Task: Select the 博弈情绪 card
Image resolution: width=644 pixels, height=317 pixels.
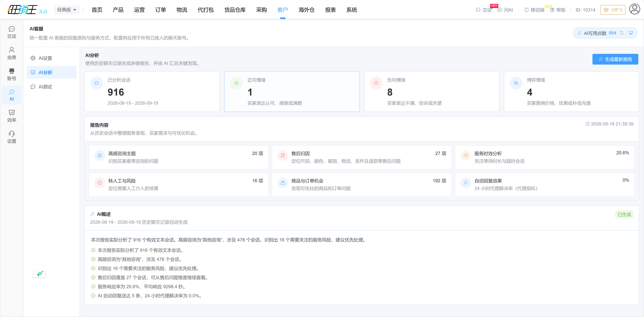Action: (571, 92)
